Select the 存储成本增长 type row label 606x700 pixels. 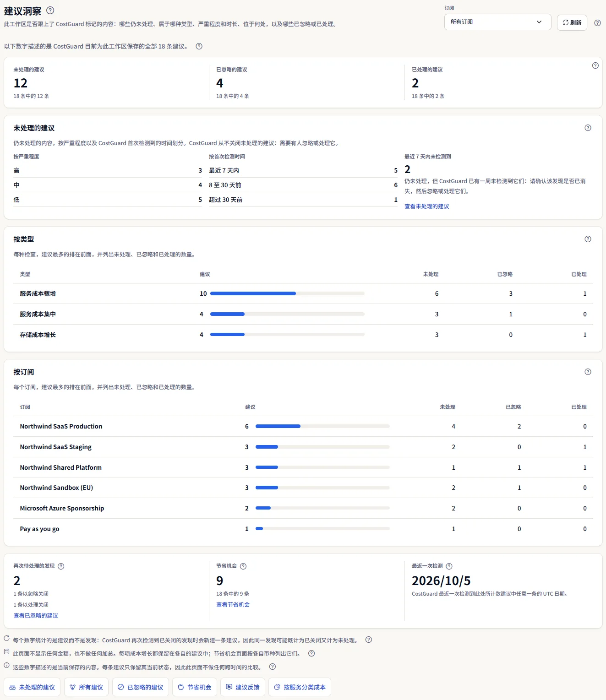tap(38, 335)
